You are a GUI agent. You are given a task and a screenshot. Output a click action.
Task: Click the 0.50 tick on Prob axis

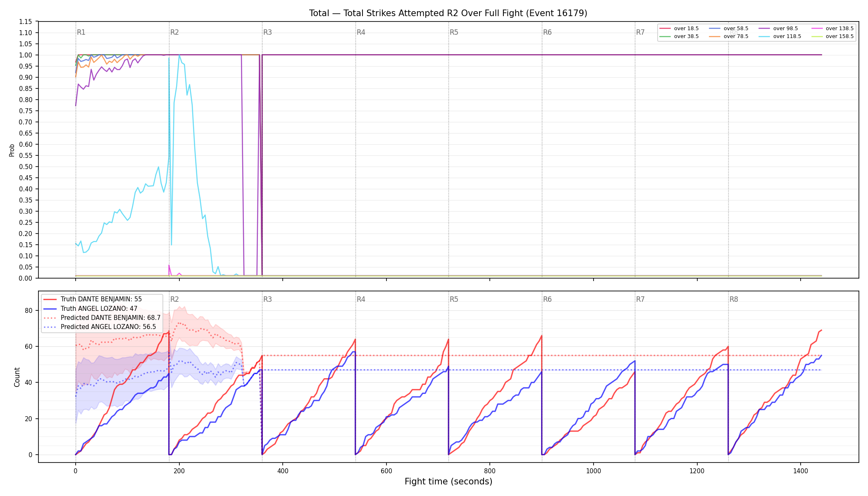click(26, 167)
